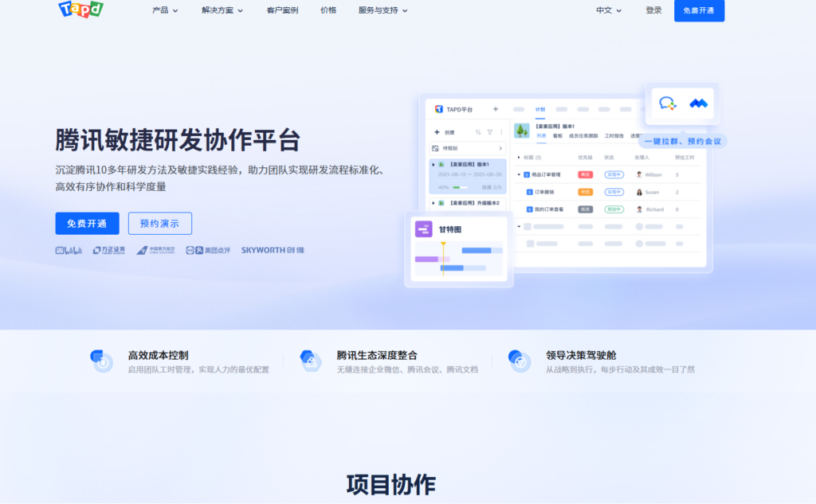Image resolution: width=816 pixels, height=504 pixels.
Task: Open the three-dot more options icon in the sidebar
Action: coord(501,132)
